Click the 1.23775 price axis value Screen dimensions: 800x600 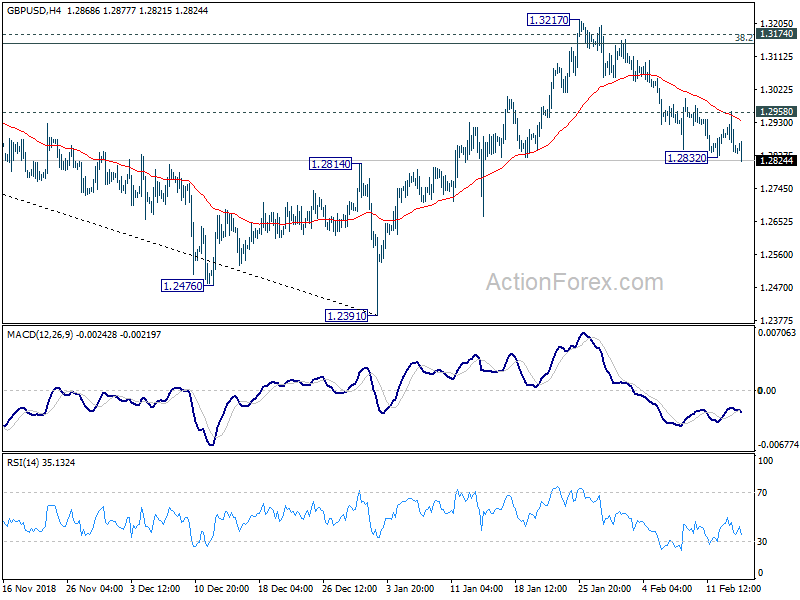777,321
